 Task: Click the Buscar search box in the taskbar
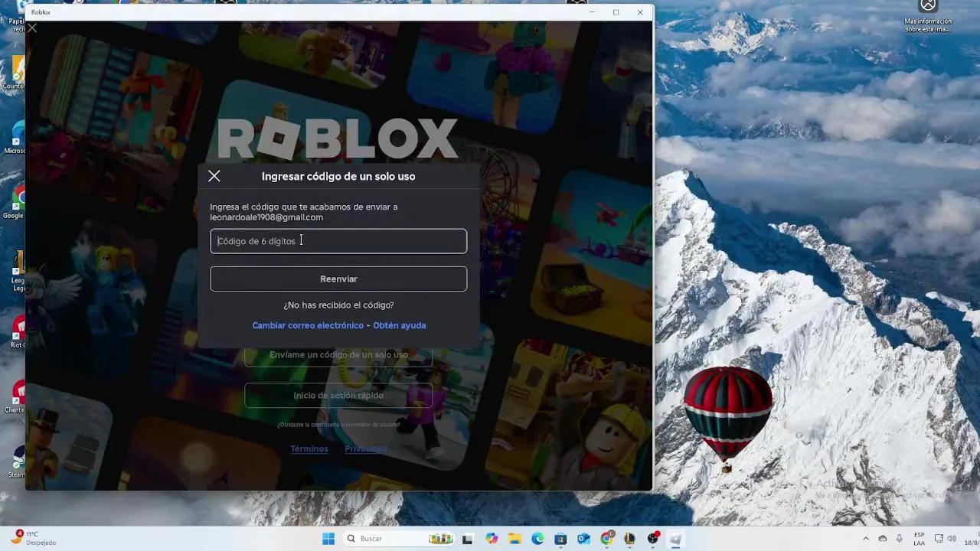pyautogui.click(x=398, y=539)
